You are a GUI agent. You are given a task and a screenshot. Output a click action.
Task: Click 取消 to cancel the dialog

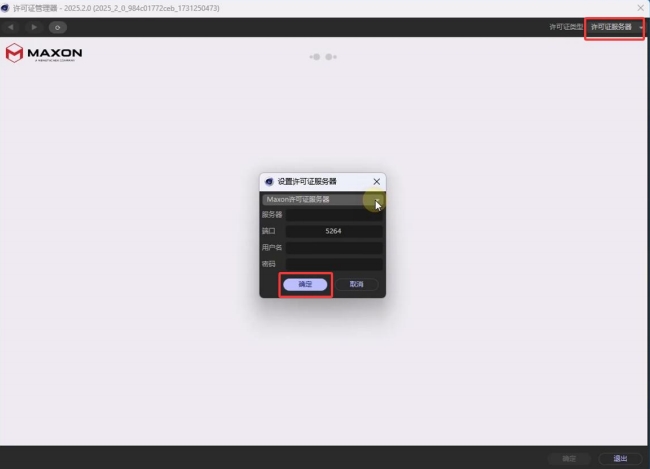tap(357, 284)
